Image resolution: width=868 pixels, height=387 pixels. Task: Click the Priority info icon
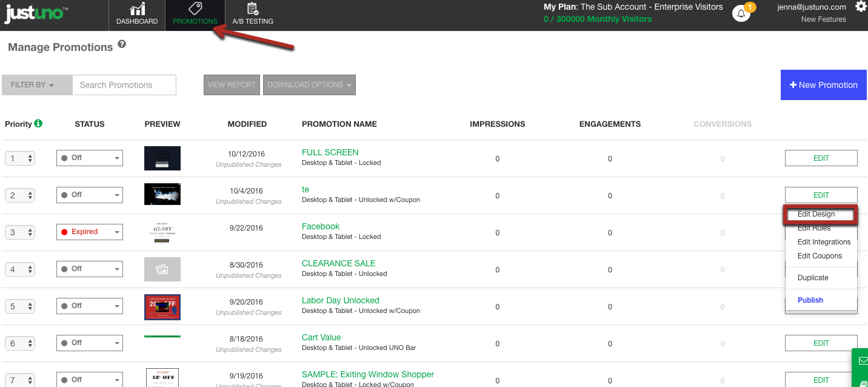pyautogui.click(x=39, y=124)
